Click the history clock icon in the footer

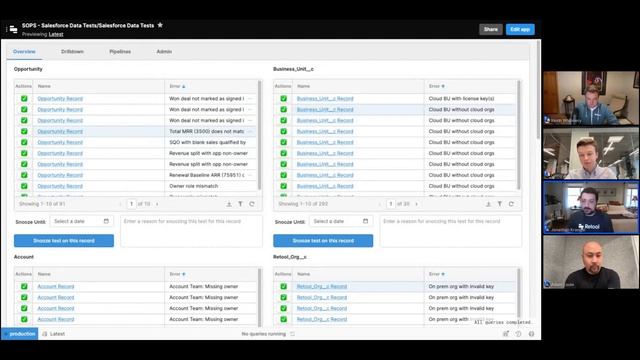(x=518, y=334)
